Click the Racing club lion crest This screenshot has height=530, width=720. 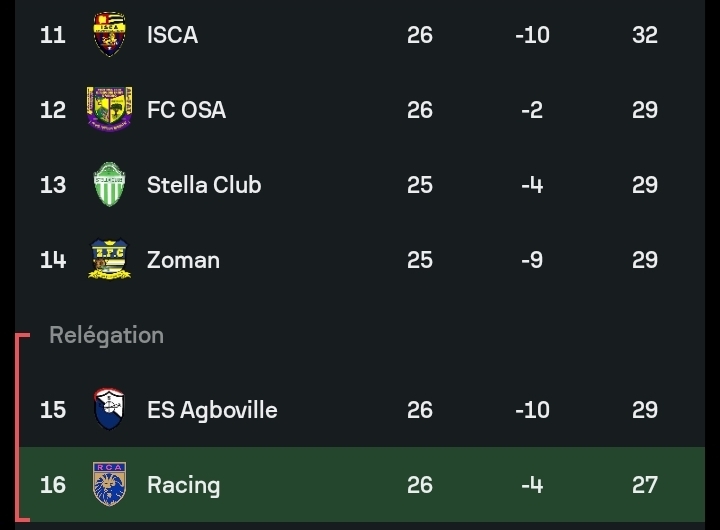click(109, 485)
